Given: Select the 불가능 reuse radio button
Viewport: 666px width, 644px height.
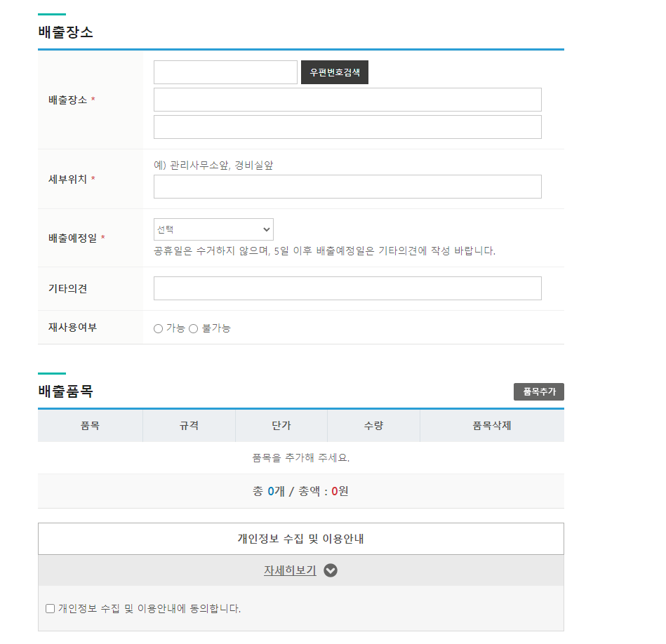Looking at the screenshot, I should [x=193, y=328].
